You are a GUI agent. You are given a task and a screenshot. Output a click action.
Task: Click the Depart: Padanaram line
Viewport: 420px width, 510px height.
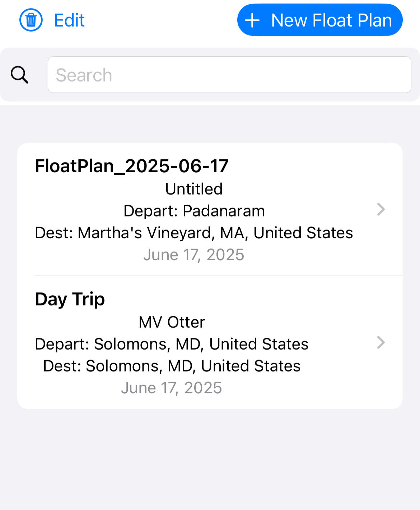(194, 211)
